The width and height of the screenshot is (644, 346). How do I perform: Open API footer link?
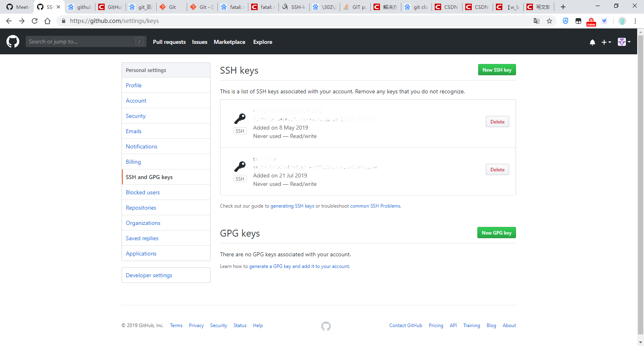coord(453,325)
